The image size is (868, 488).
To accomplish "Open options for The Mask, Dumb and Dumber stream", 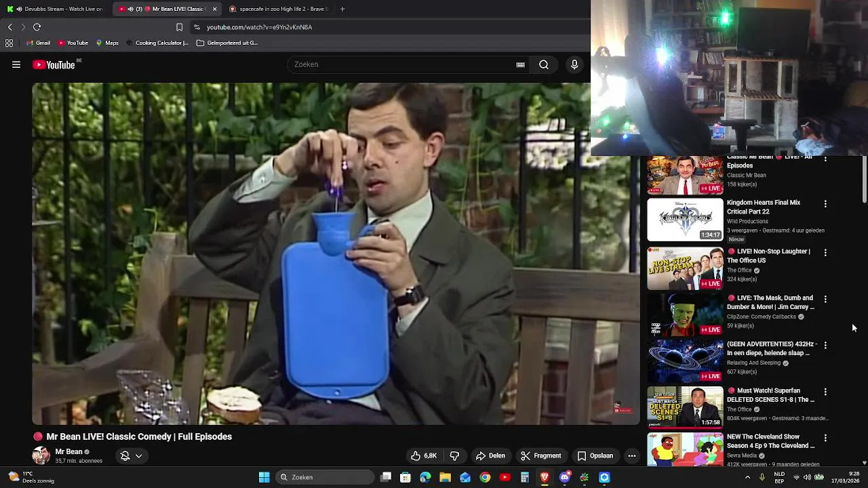I will click(x=825, y=299).
